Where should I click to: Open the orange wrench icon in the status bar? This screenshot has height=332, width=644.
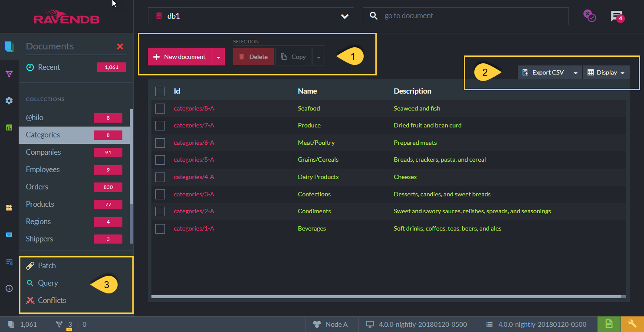point(632,324)
